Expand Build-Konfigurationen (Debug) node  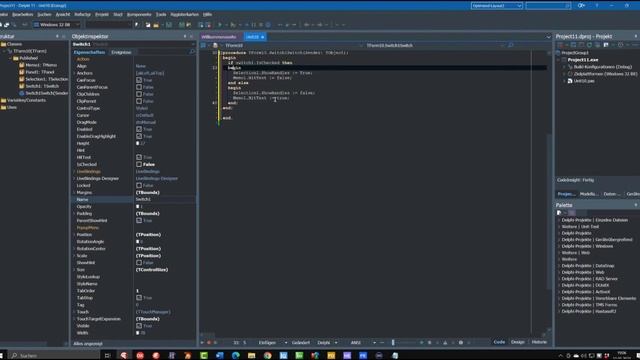click(565, 67)
